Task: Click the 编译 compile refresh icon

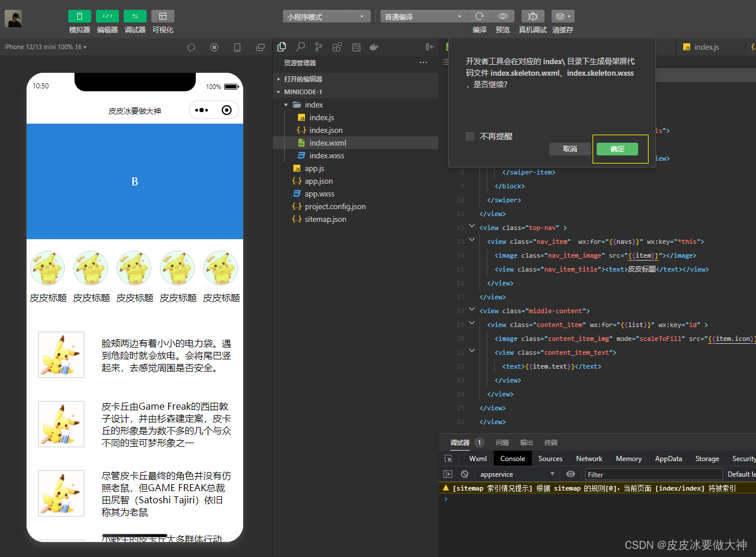Action: point(479,16)
